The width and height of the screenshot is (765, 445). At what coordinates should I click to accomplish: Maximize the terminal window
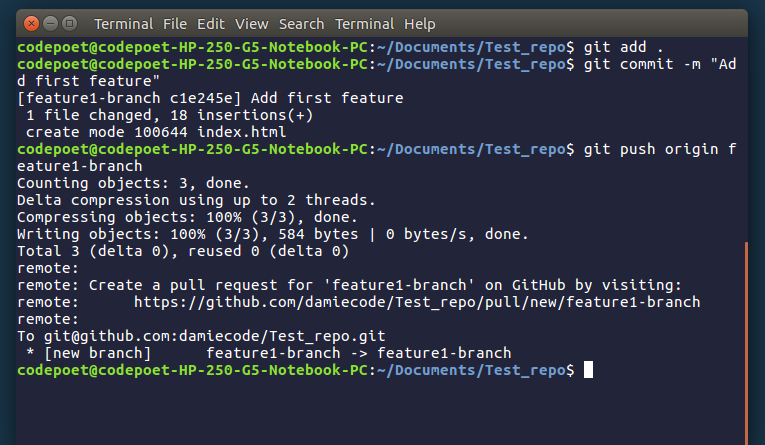(70, 23)
